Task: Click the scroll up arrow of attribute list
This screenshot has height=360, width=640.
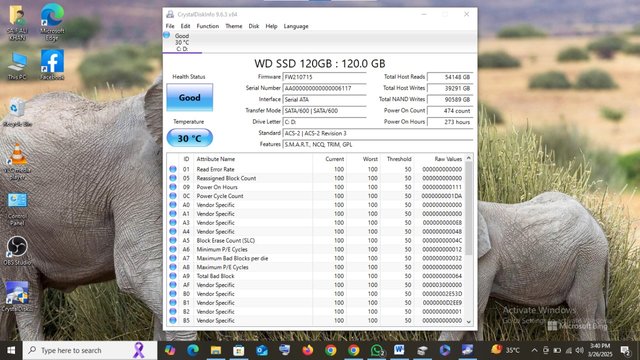Action: pyautogui.click(x=469, y=158)
